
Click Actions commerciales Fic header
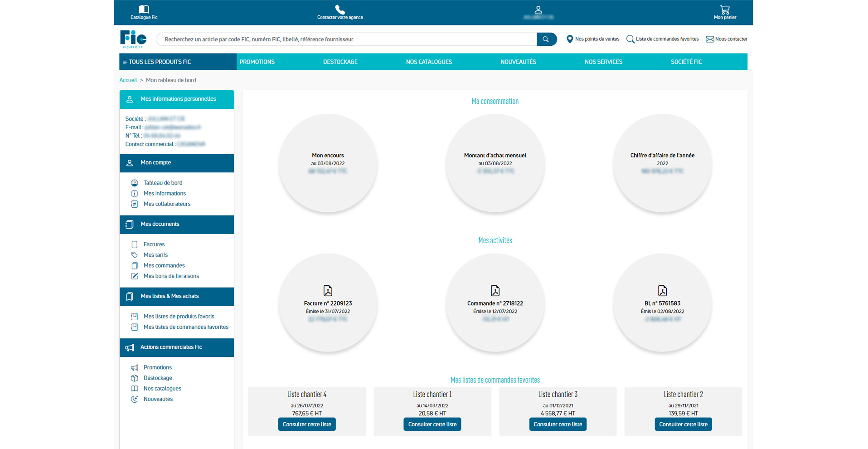coord(177,347)
